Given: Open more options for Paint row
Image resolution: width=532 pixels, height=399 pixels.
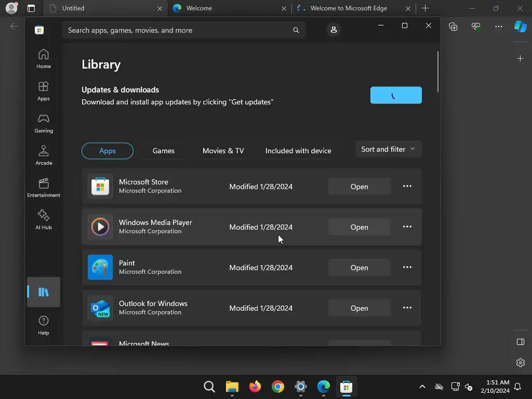Looking at the screenshot, I should click(x=407, y=268).
